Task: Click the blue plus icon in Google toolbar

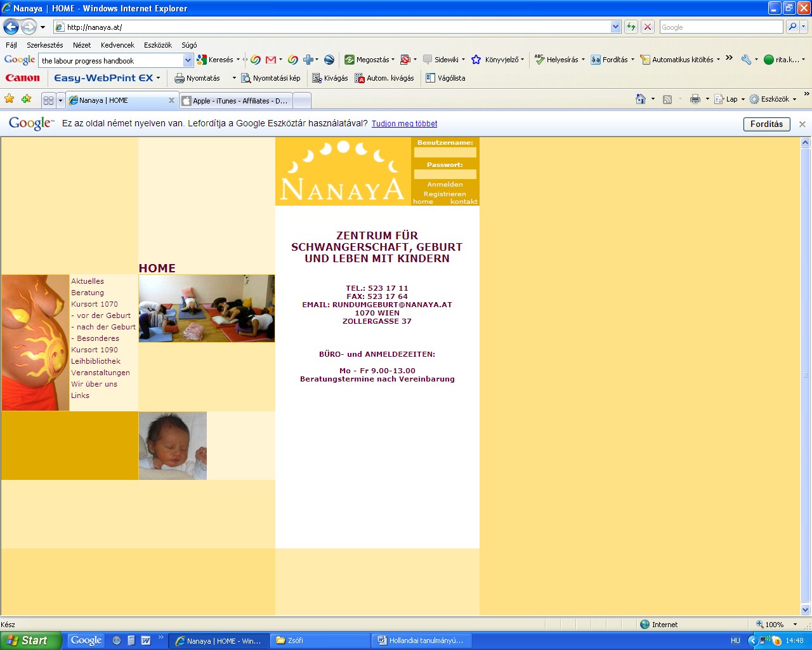Action: pyautogui.click(x=308, y=60)
